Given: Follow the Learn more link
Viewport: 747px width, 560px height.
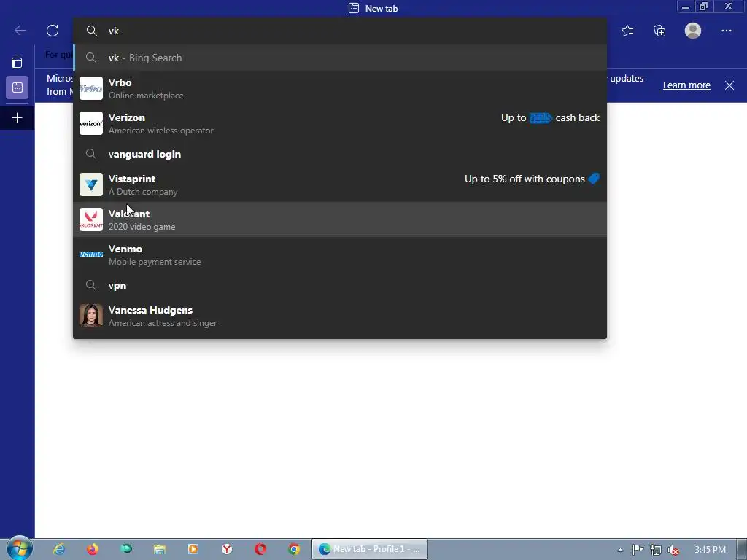Looking at the screenshot, I should tap(686, 85).
